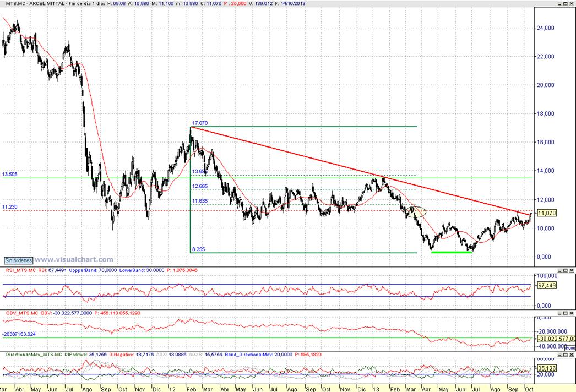Maximize the RSI_MTS.MC indicator panel
The image size is (576, 392).
(x=566, y=270)
